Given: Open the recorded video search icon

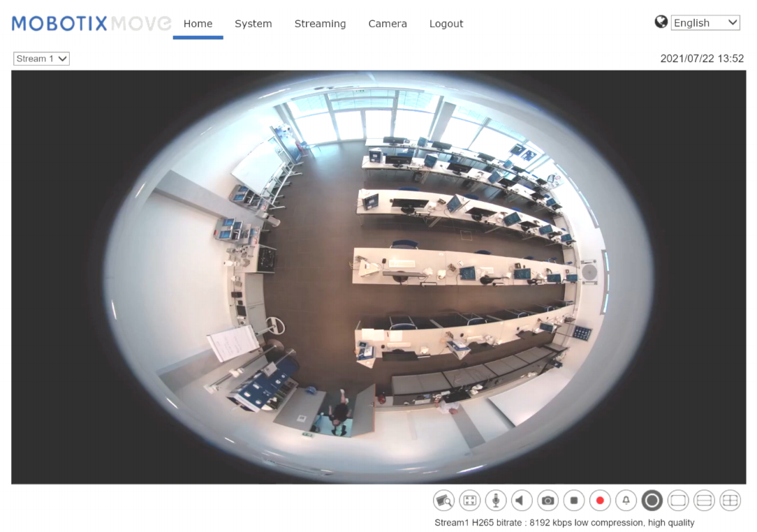Looking at the screenshot, I should click(x=443, y=500).
